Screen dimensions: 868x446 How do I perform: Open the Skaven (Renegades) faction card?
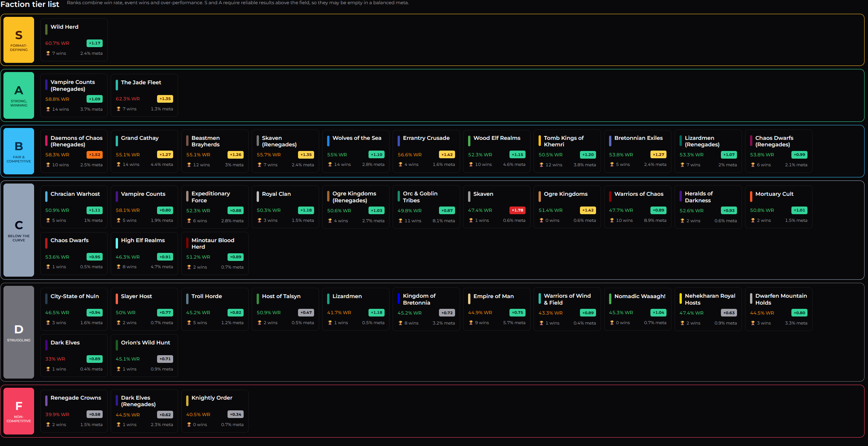[x=285, y=151]
